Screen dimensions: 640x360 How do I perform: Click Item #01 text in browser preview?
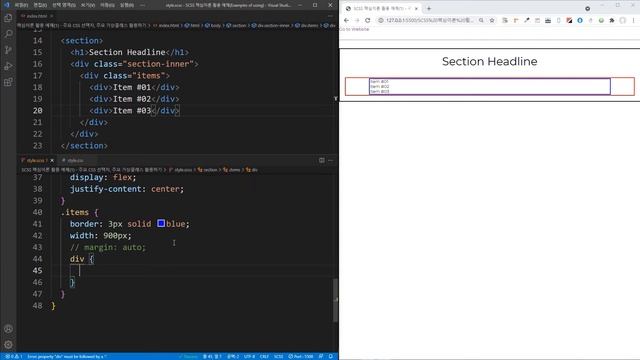pyautogui.click(x=379, y=82)
